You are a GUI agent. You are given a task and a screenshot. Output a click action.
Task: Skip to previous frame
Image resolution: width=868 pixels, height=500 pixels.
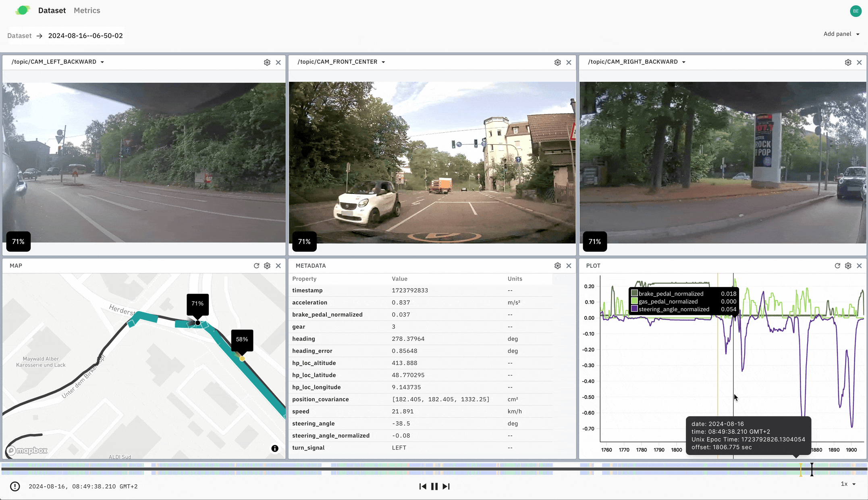pos(423,486)
